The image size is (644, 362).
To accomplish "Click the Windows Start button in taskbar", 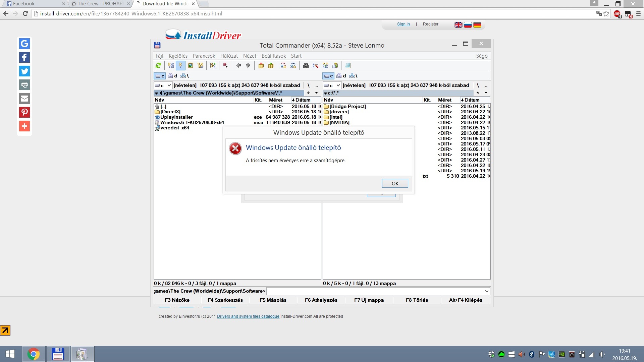I will point(10,354).
